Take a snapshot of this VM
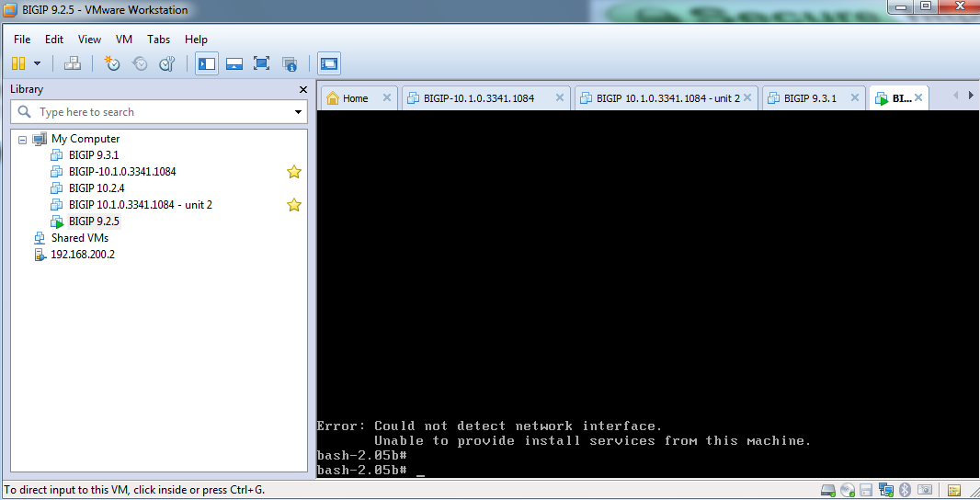This screenshot has width=980, height=500. [112, 63]
